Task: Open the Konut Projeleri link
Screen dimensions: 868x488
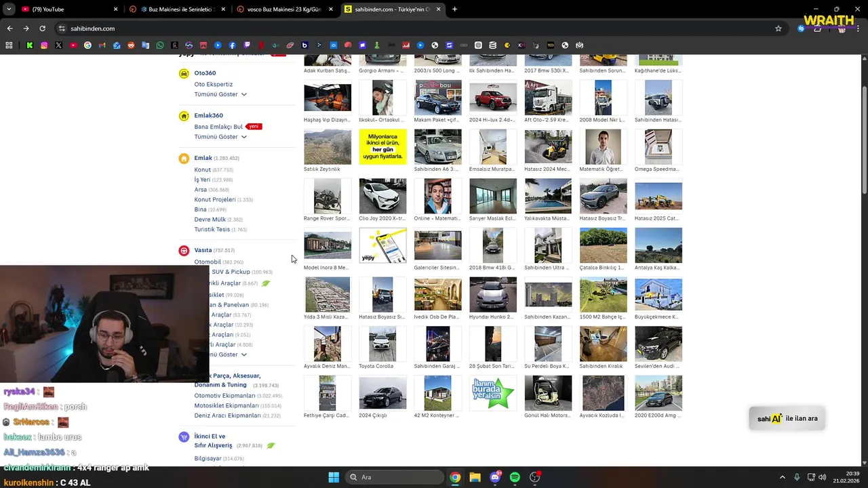Action: coord(215,200)
